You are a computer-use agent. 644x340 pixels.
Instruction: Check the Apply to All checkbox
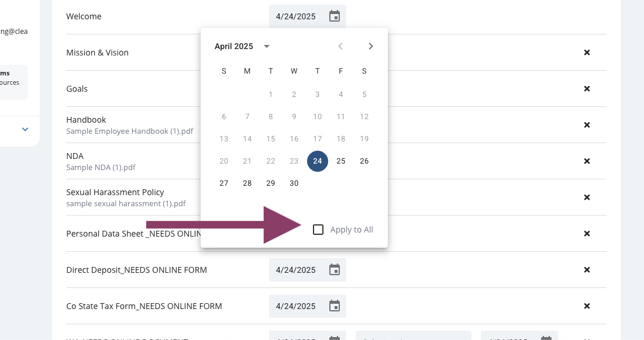[318, 230]
